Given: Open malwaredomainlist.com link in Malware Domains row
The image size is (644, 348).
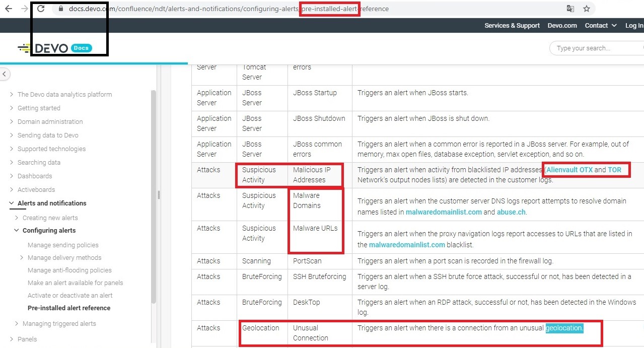Looking at the screenshot, I should (x=444, y=212).
